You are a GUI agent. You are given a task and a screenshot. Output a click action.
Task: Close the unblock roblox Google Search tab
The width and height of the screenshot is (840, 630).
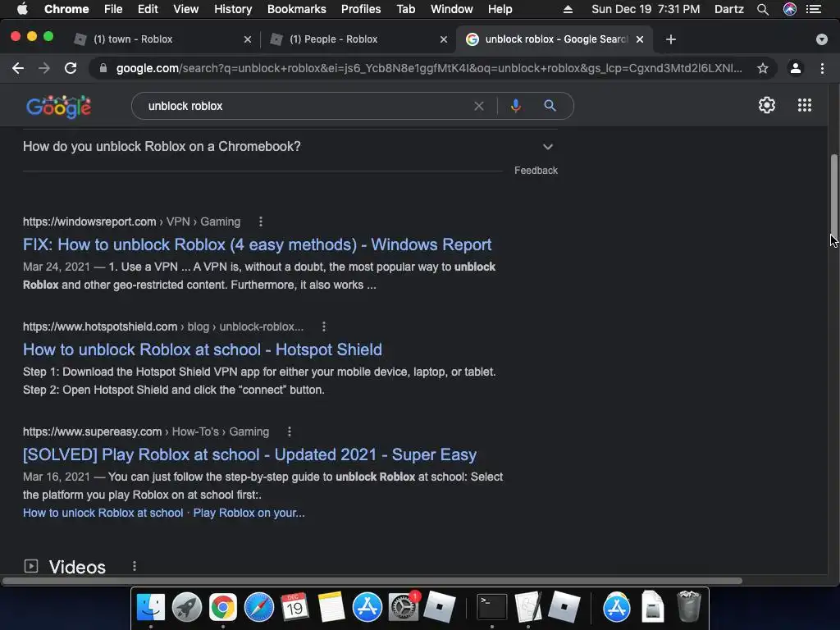coord(640,39)
